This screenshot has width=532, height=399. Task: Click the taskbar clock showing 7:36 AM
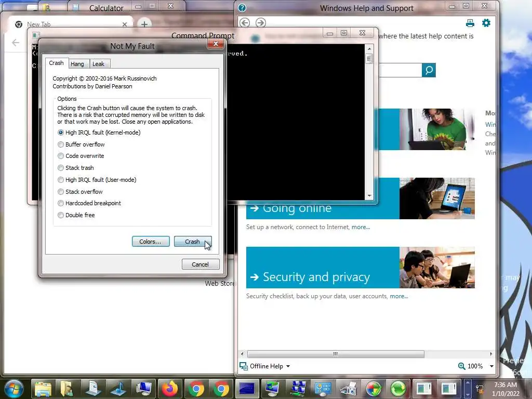[x=506, y=389]
